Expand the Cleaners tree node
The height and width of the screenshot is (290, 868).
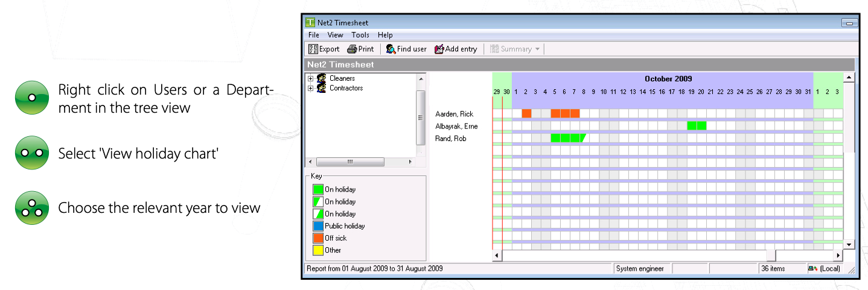310,78
